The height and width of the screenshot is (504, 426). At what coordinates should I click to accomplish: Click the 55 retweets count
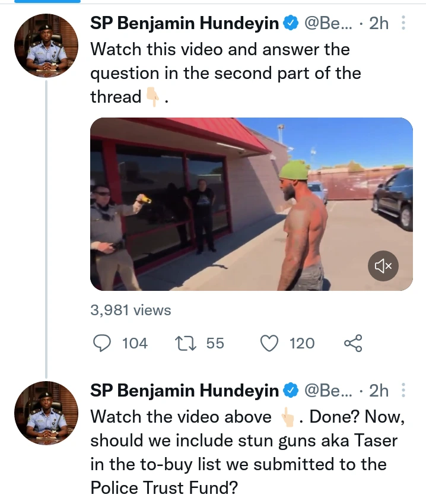tap(215, 343)
